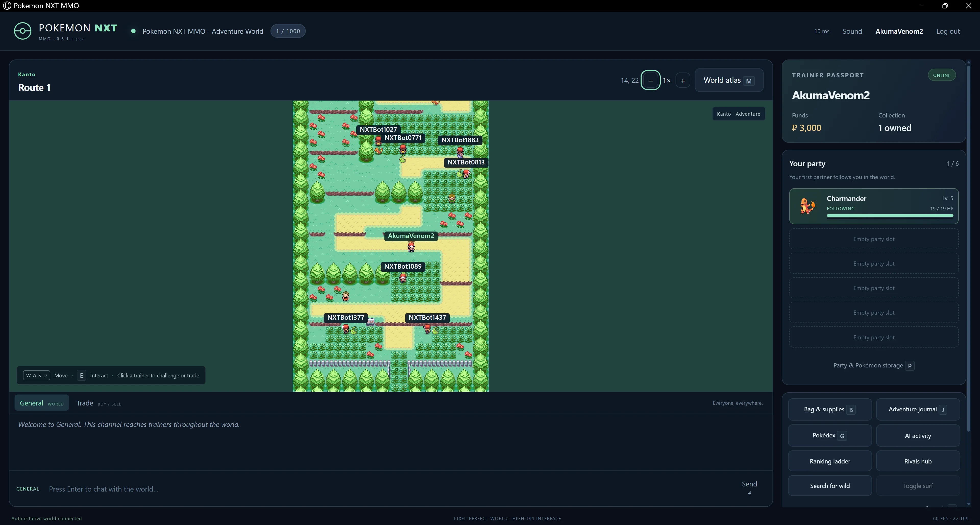Viewport: 980px width, 525px height.
Task: Maximize the Pokemon NXT MMO window
Action: (x=945, y=6)
